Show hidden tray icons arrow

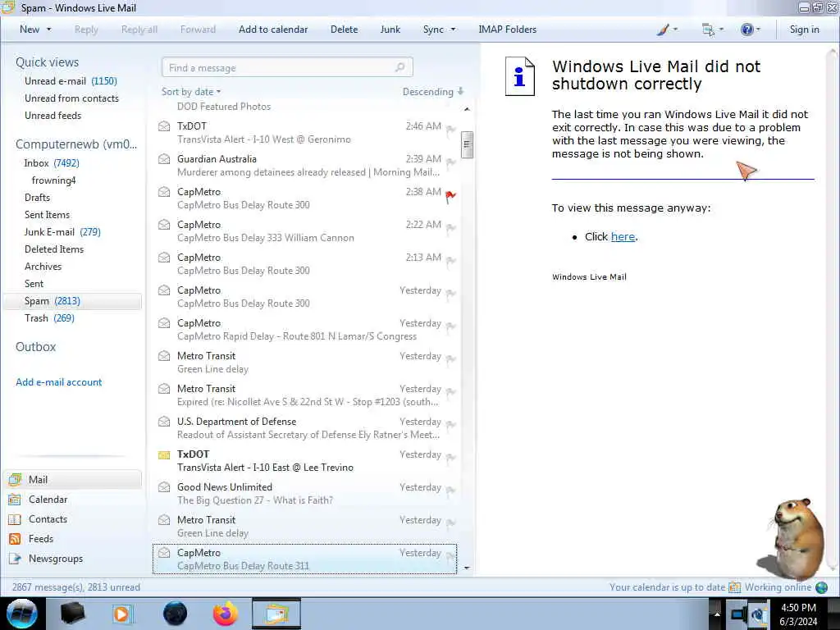point(715,614)
